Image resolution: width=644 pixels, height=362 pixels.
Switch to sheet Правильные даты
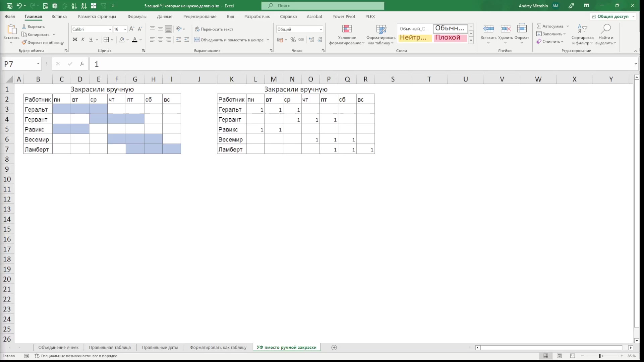coord(160,347)
